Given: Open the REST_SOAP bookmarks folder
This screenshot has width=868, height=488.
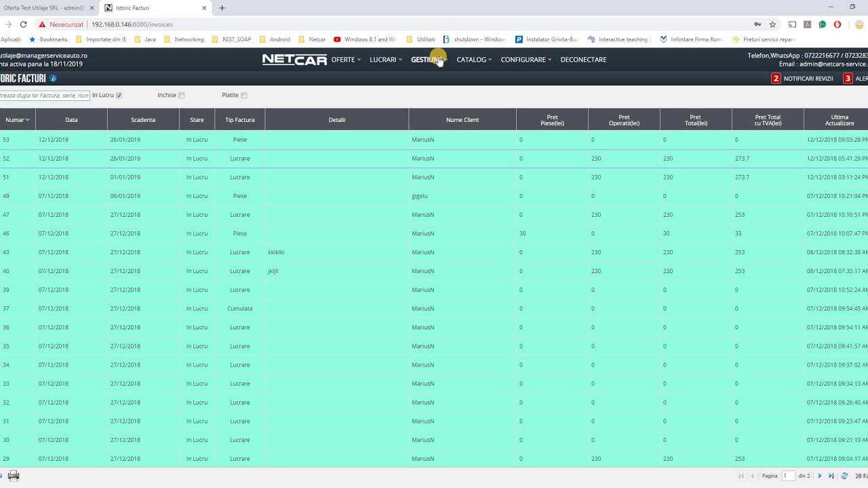Looking at the screenshot, I should pos(231,39).
